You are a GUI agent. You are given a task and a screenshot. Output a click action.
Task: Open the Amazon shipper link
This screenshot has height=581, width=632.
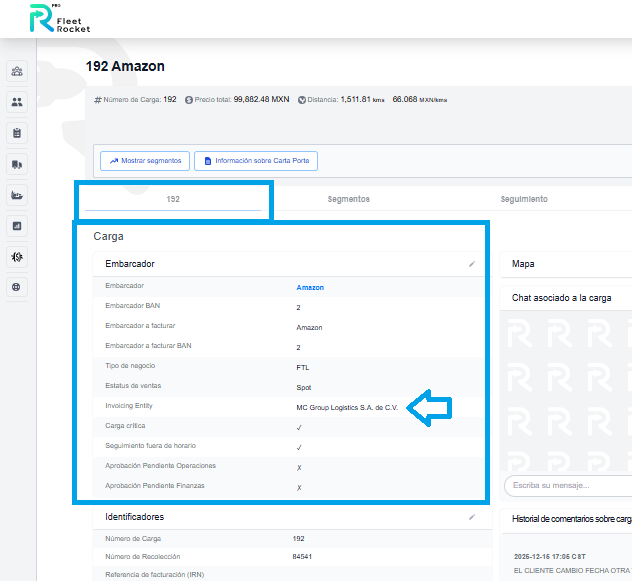pyautogui.click(x=310, y=287)
